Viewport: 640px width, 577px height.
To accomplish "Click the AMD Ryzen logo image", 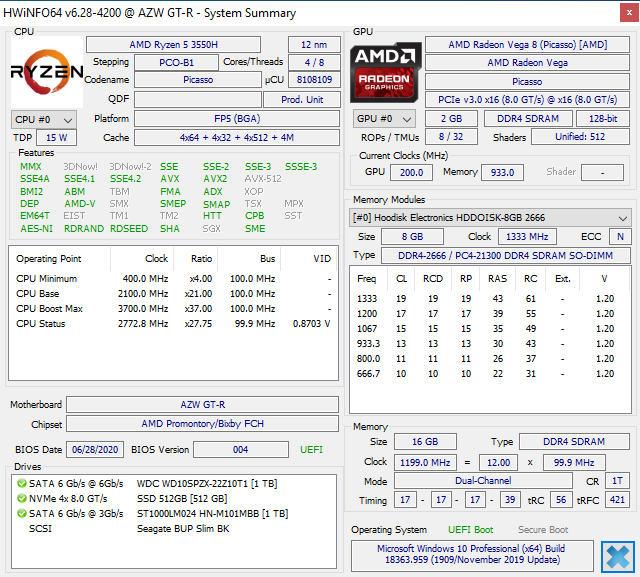I will [47, 71].
